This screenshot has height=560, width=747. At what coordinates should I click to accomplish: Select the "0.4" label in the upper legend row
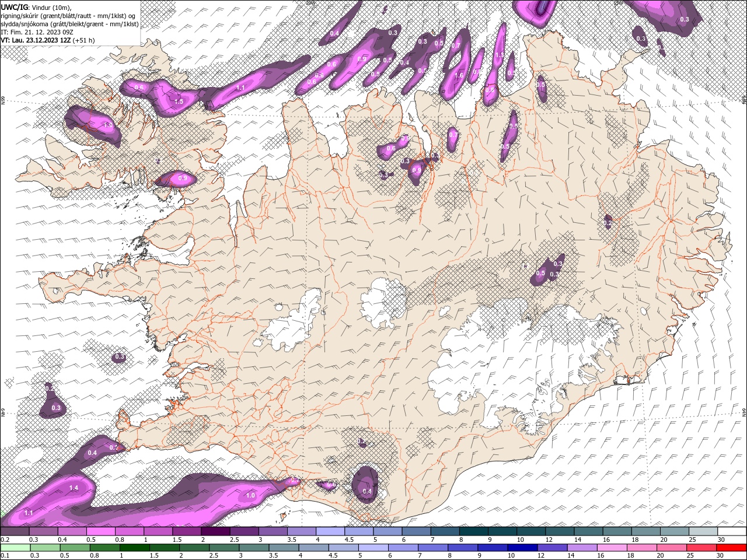(62, 540)
